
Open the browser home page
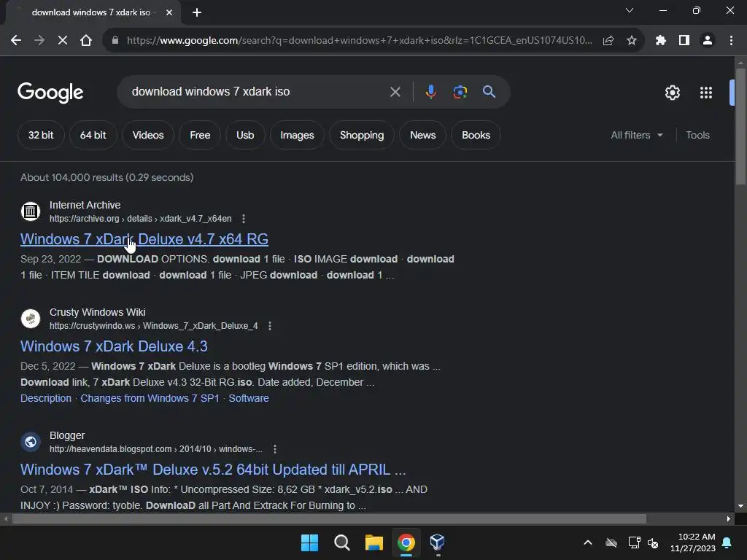[x=86, y=41]
